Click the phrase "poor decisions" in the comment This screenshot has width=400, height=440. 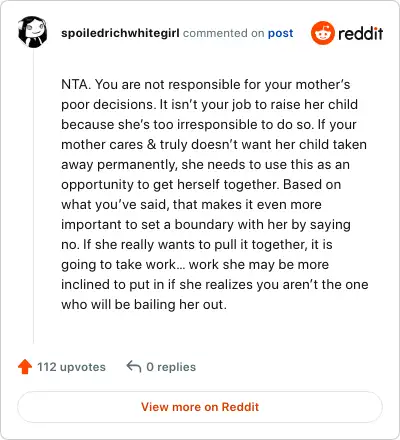click(x=107, y=105)
